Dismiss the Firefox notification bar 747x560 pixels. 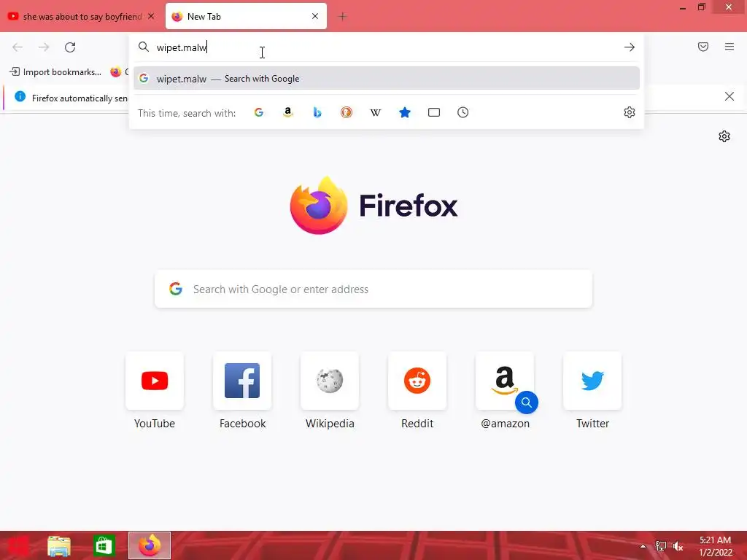click(x=729, y=97)
